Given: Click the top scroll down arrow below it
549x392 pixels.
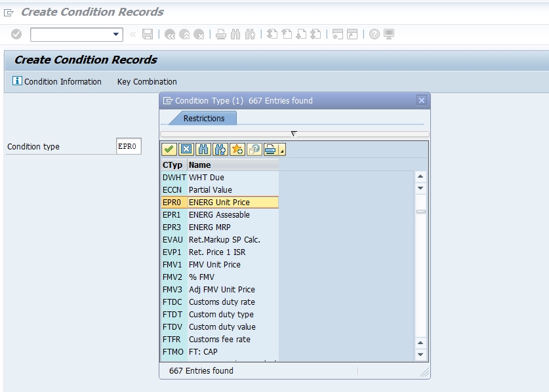Looking at the screenshot, I should (420, 188).
